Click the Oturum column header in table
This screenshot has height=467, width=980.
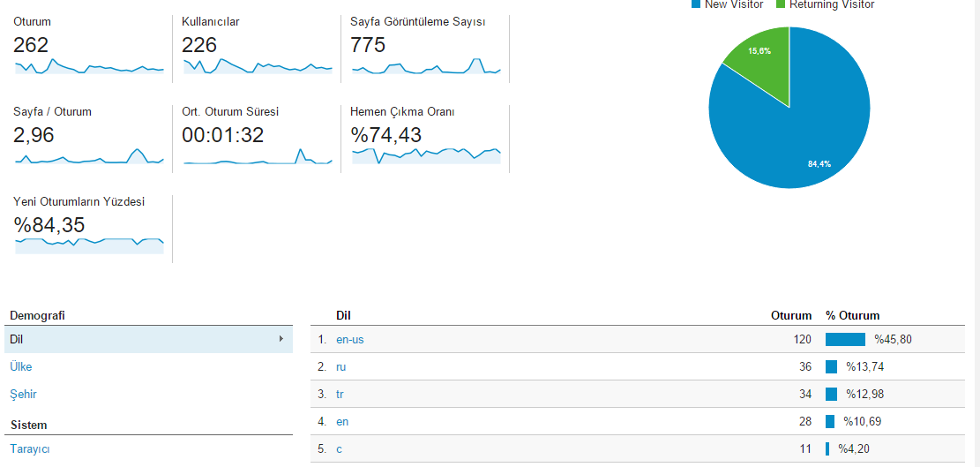791,316
